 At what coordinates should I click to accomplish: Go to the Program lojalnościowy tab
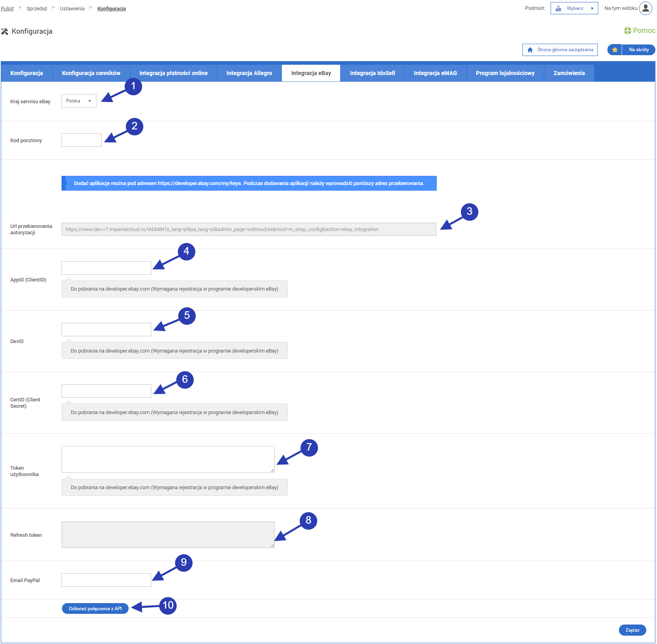click(x=505, y=73)
